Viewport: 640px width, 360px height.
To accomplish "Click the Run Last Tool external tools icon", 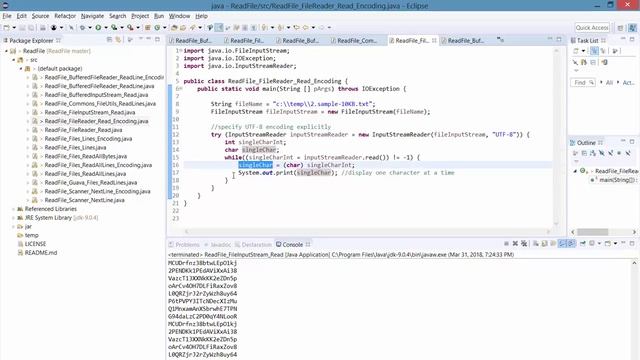I will pos(130,27).
